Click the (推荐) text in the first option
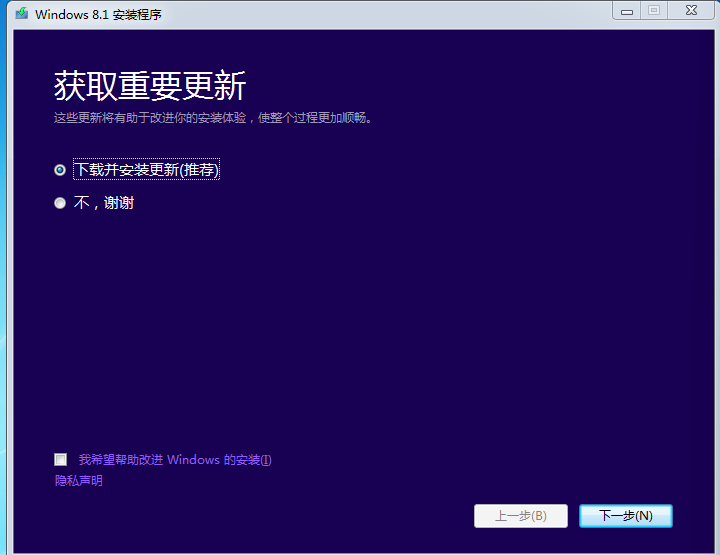Image resolution: width=720 pixels, height=555 pixels. click(199, 170)
